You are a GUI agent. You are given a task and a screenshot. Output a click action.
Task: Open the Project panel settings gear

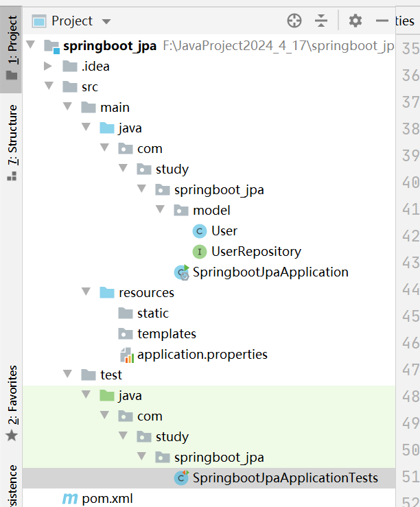355,21
